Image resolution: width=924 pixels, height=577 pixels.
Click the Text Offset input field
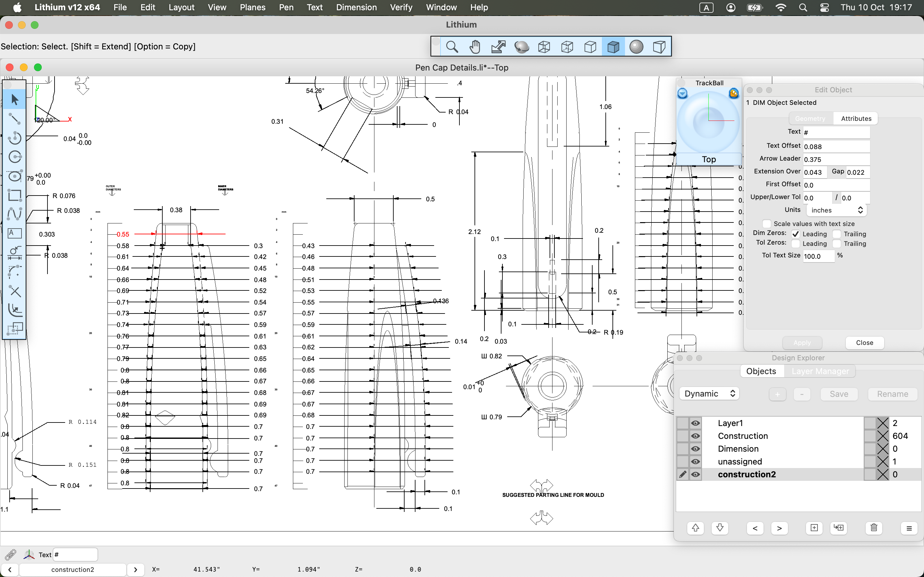(x=836, y=146)
